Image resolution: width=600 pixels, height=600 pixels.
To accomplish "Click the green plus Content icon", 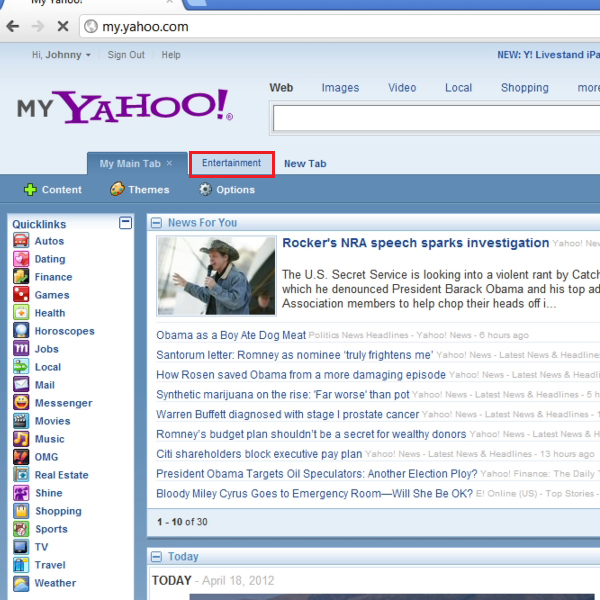I will click(30, 189).
